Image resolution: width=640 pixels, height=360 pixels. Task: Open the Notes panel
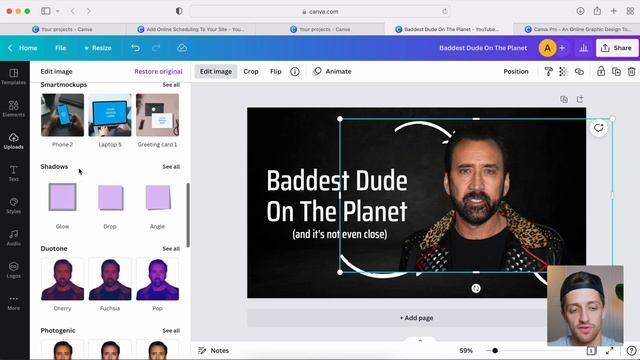coord(213,351)
